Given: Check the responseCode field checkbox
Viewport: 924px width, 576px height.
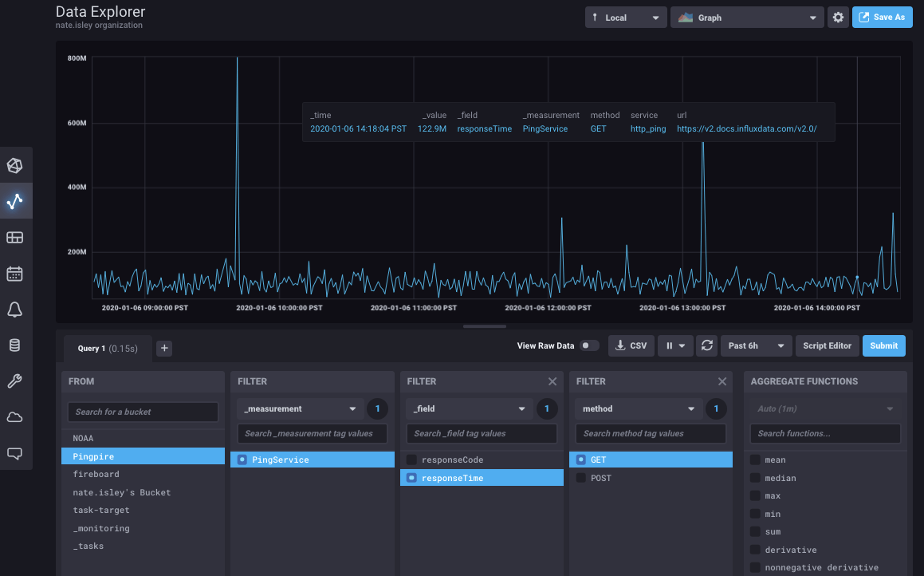Looking at the screenshot, I should [x=411, y=459].
